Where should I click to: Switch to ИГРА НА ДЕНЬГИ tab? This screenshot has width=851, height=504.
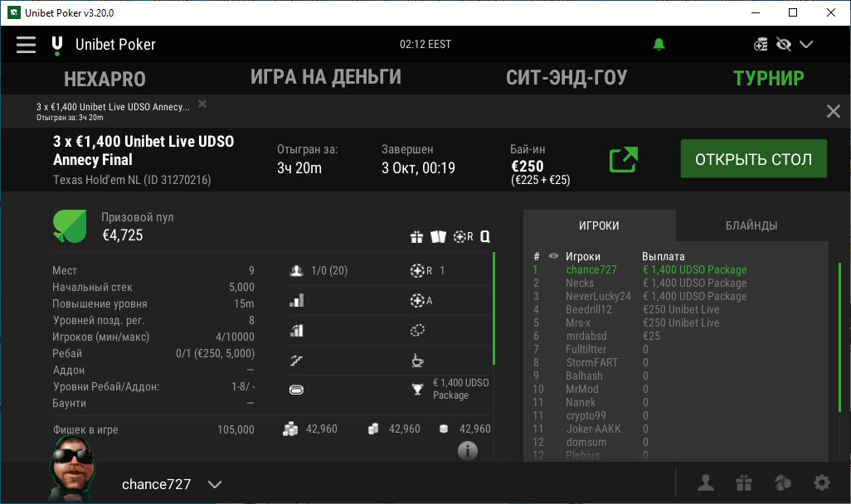pos(326,78)
